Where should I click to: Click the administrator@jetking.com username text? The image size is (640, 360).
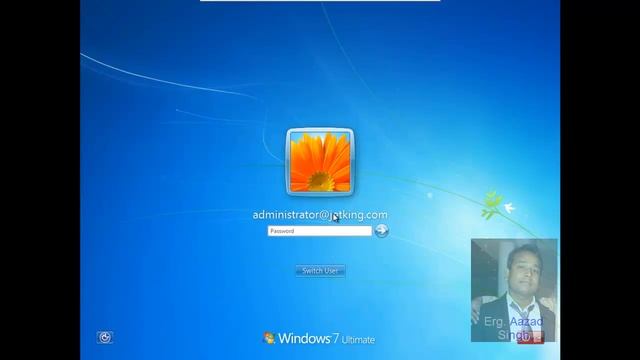point(320,215)
